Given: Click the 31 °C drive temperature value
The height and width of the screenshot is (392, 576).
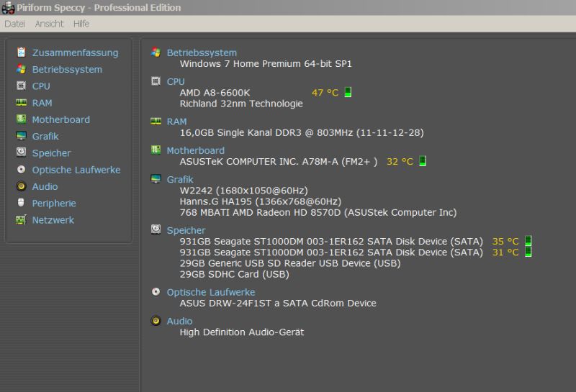Looking at the screenshot, I should [505, 252].
